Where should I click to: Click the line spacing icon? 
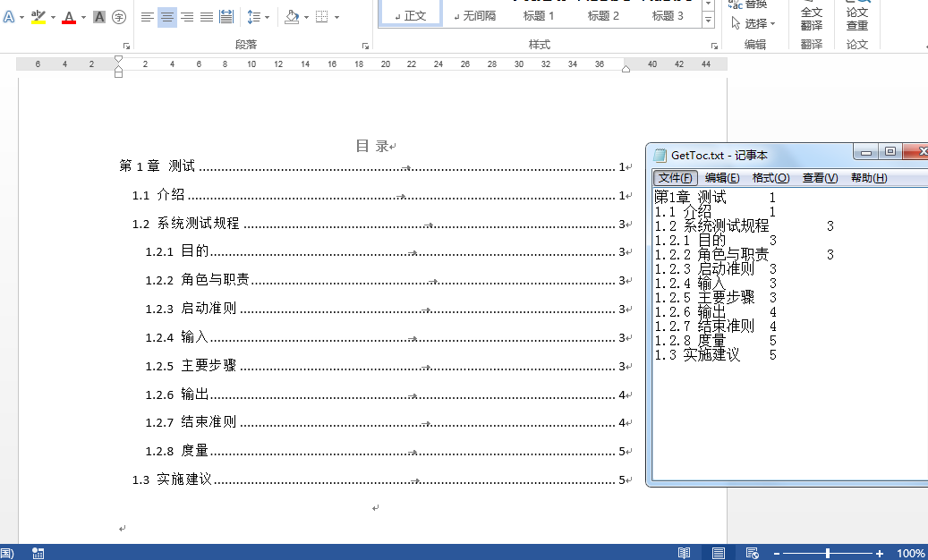[x=254, y=17]
